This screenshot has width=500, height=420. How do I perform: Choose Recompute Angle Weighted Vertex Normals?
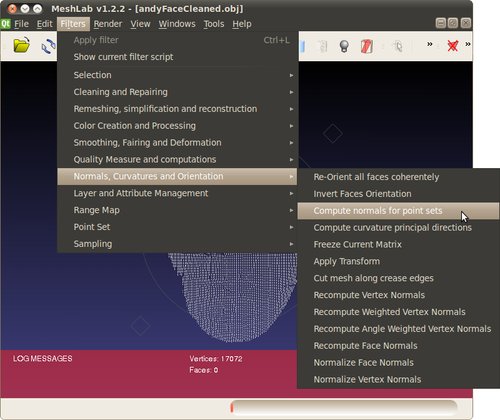click(x=398, y=329)
